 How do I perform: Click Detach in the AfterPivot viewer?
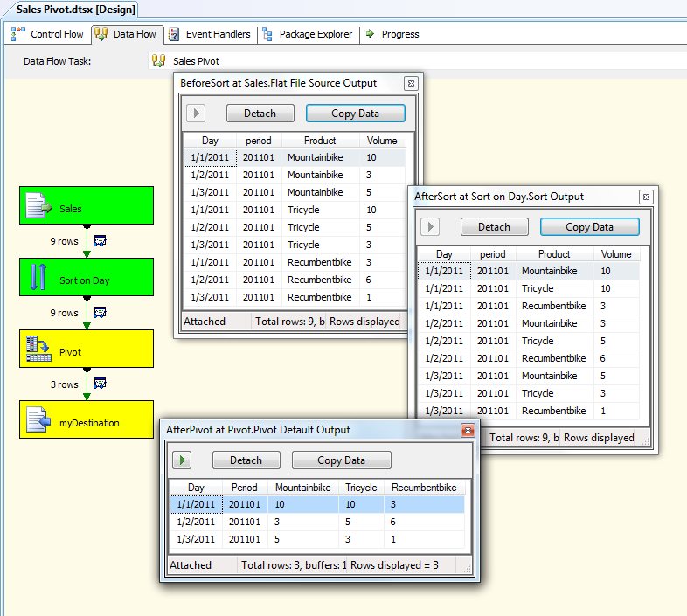click(246, 460)
